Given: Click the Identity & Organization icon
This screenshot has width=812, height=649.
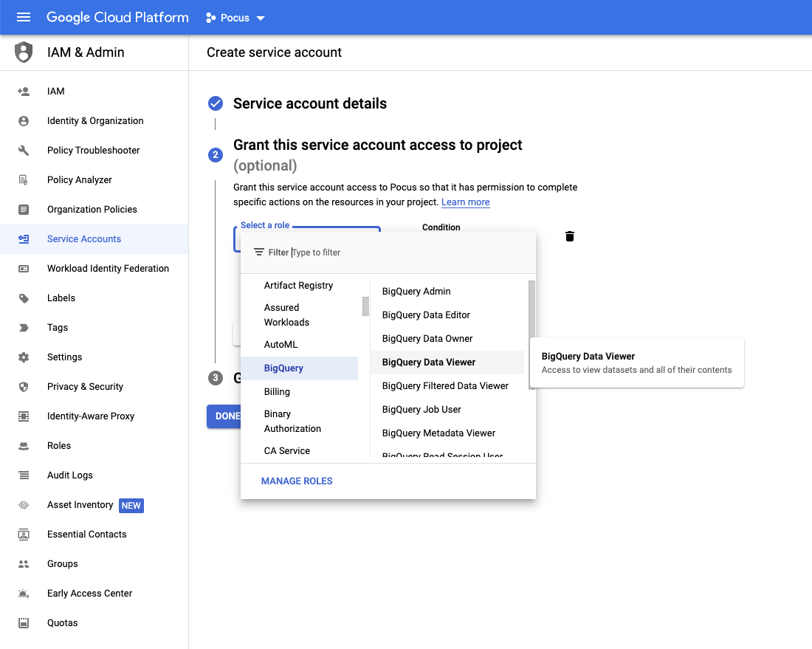Looking at the screenshot, I should tap(24, 121).
